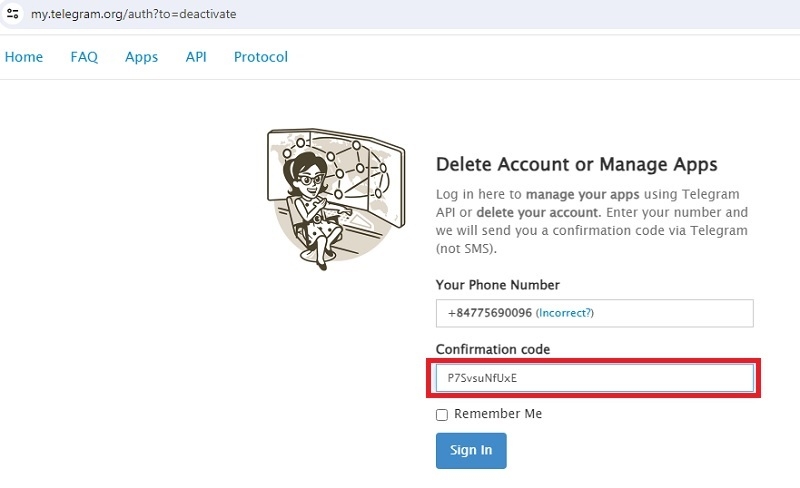Navigate to the API page
Viewport: 800px width, 488px height.
196,57
